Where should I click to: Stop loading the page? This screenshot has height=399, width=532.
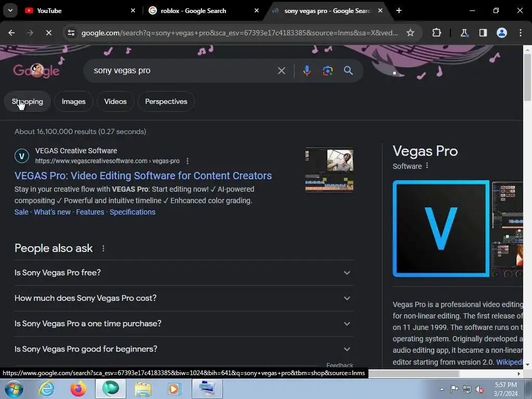click(48, 33)
